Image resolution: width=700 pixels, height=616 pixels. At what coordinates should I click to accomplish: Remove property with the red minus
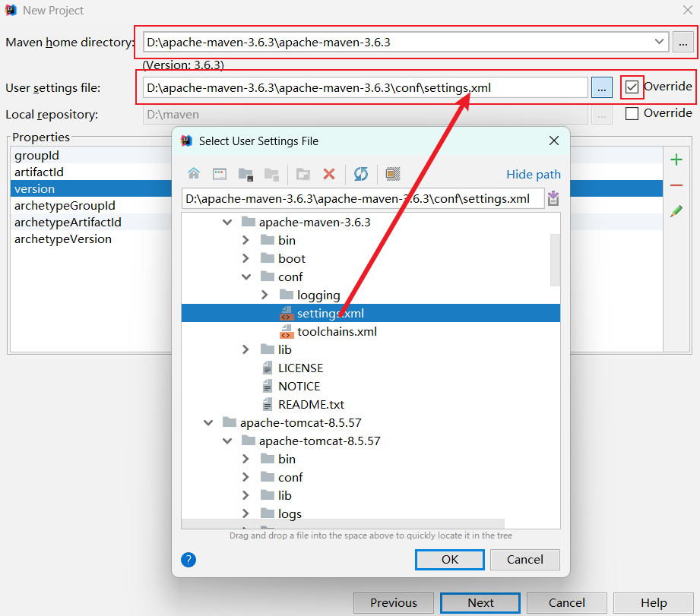pyautogui.click(x=676, y=185)
